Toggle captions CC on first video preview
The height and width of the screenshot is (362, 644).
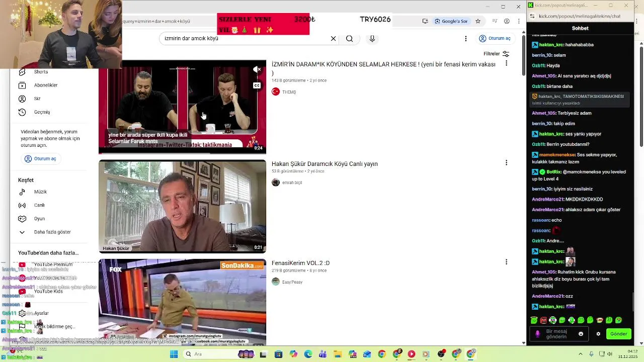click(257, 85)
